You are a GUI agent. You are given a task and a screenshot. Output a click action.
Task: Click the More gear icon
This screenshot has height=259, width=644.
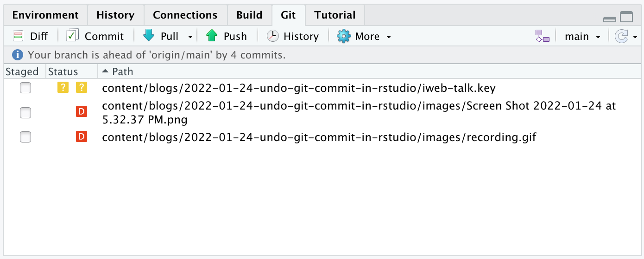point(344,36)
